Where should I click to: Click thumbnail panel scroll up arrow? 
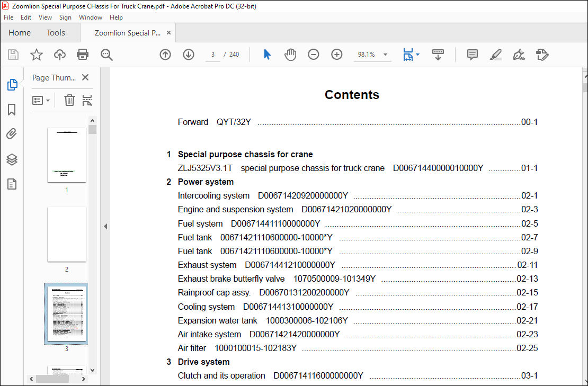(92, 121)
